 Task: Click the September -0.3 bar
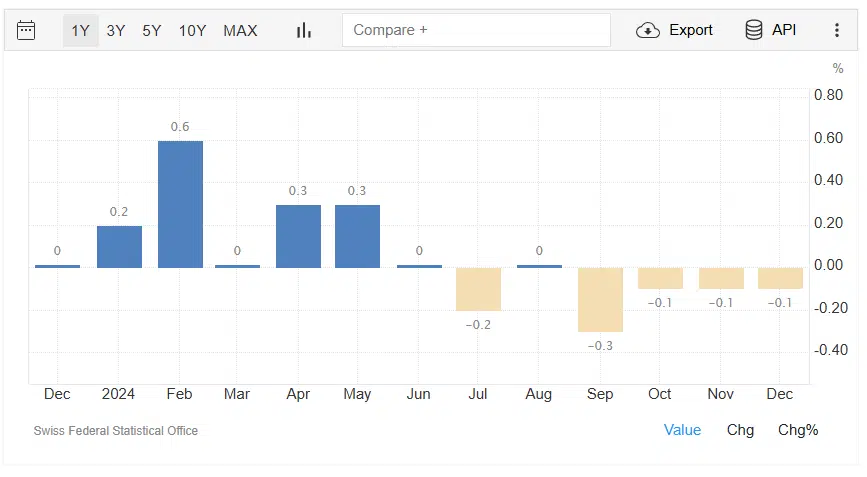click(600, 299)
